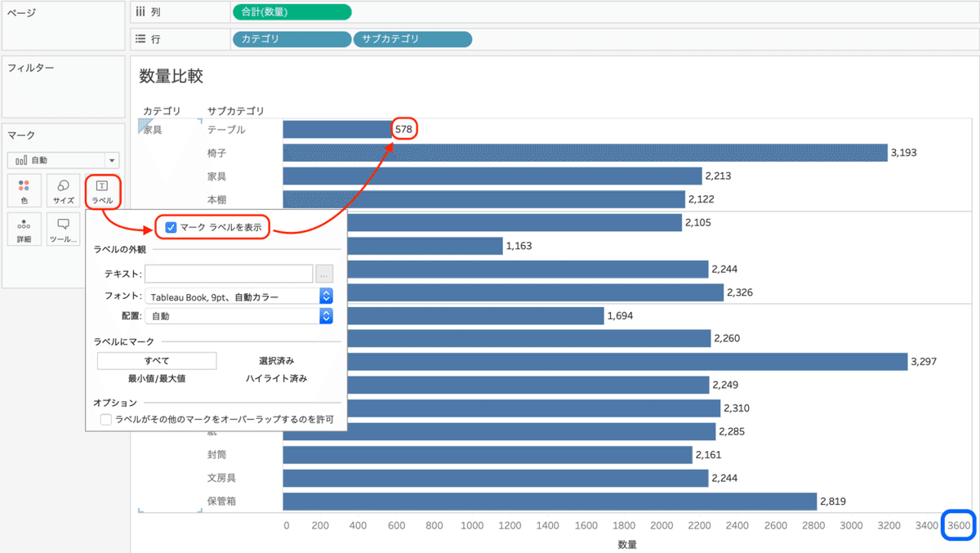Select the 詳細 (Detail) mark icon
The width and height of the screenshot is (980, 553).
(24, 229)
